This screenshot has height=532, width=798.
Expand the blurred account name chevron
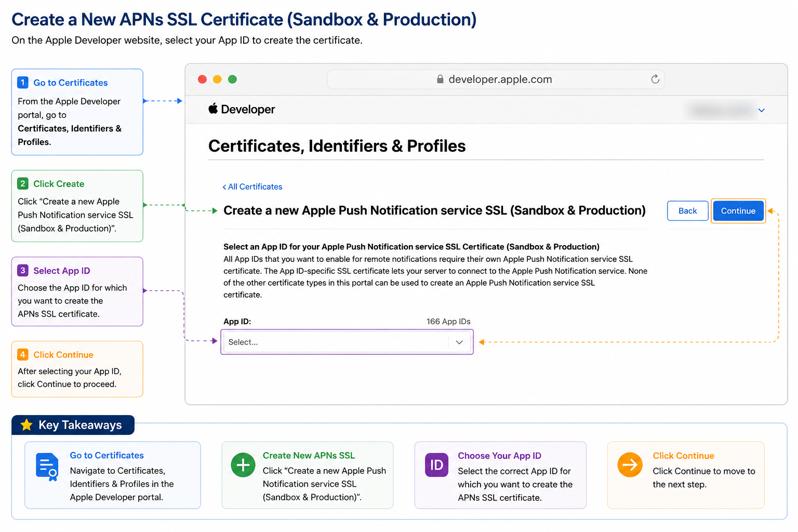[762, 110]
